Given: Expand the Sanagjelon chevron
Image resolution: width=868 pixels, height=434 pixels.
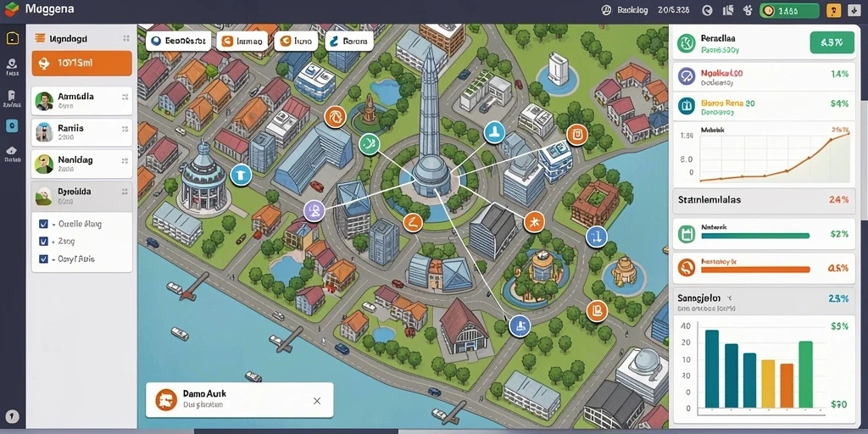Looking at the screenshot, I should point(730,298).
